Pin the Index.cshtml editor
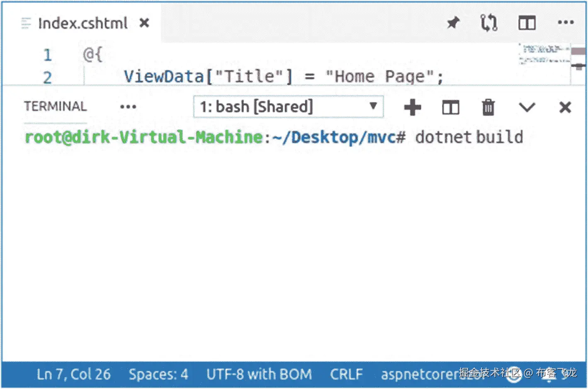The height and width of the screenshot is (389, 588). pyautogui.click(x=453, y=23)
